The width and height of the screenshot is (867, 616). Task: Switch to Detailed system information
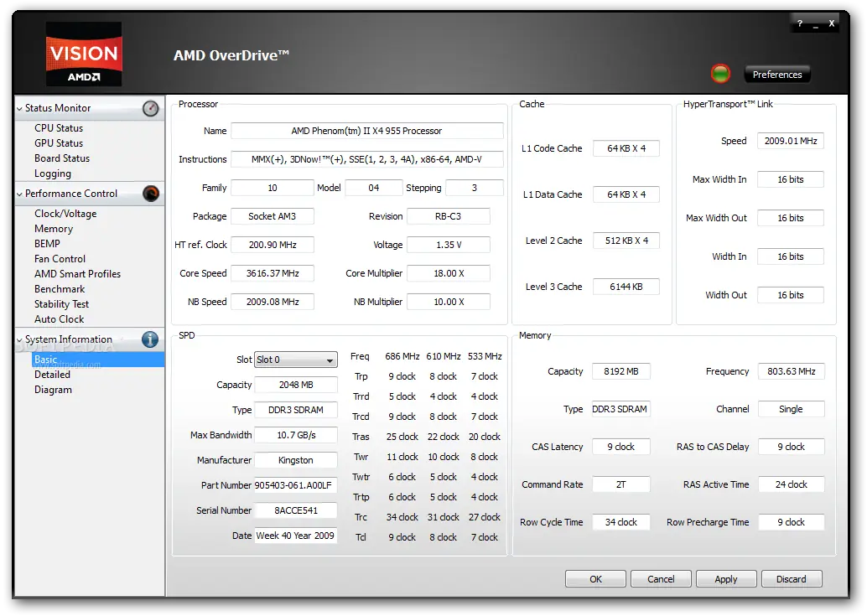click(x=53, y=375)
